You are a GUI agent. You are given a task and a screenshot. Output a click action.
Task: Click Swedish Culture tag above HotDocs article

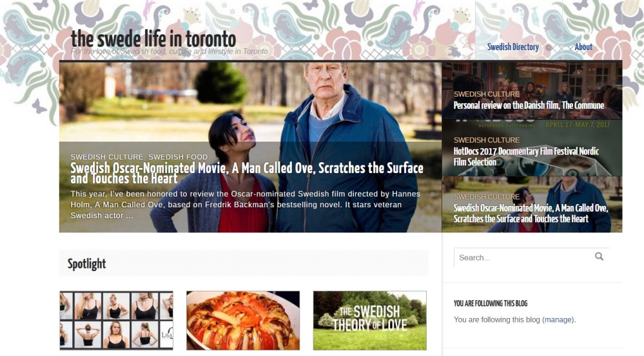click(487, 140)
